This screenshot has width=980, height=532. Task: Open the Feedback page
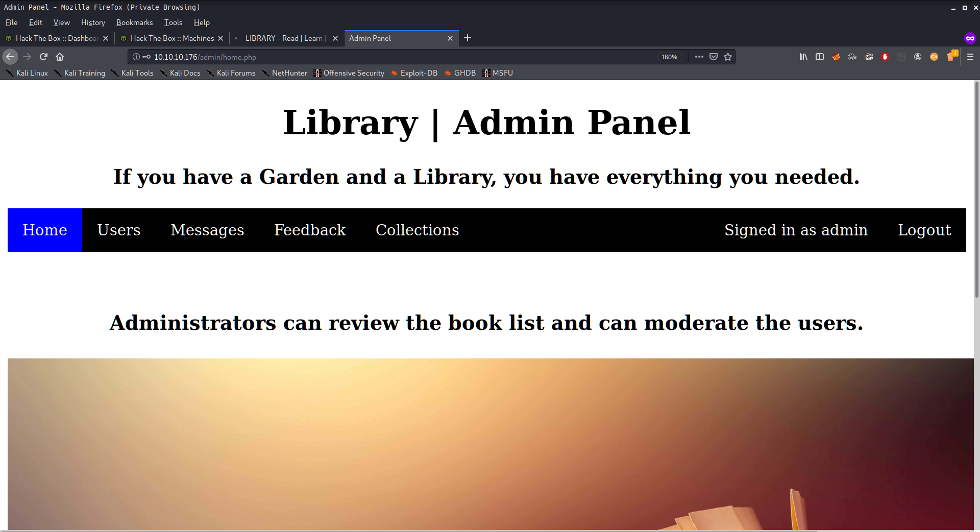pyautogui.click(x=310, y=230)
